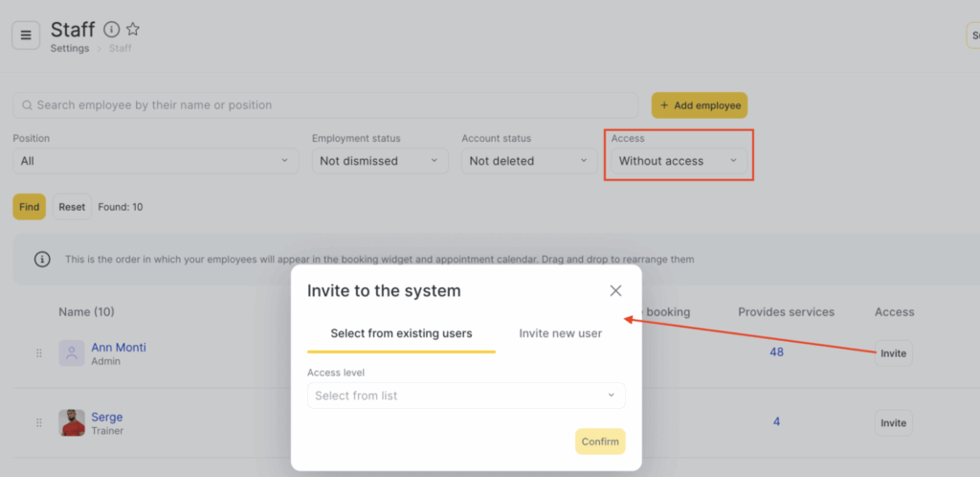Select the Select from existing users tab
This screenshot has width=980, height=477.
(401, 333)
